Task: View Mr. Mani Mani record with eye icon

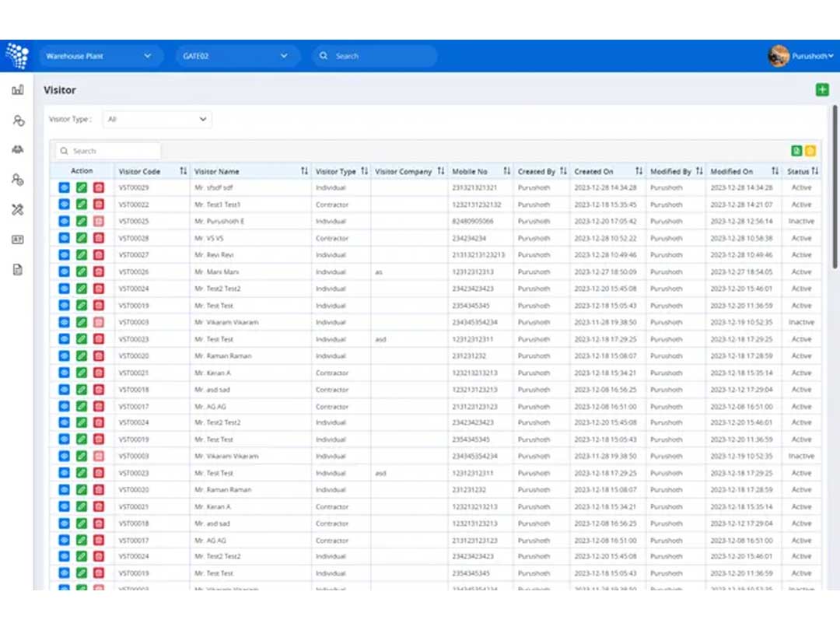Action: tap(65, 271)
